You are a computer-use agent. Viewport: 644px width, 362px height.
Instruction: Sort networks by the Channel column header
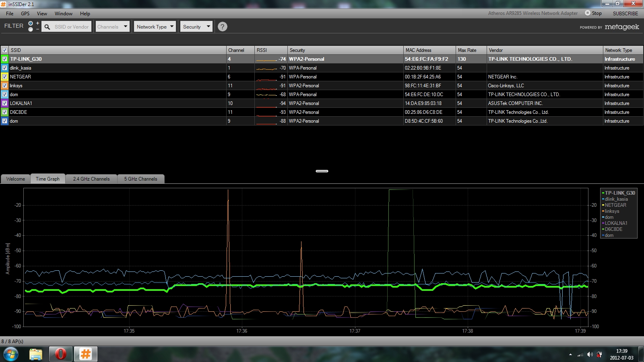[x=241, y=50]
